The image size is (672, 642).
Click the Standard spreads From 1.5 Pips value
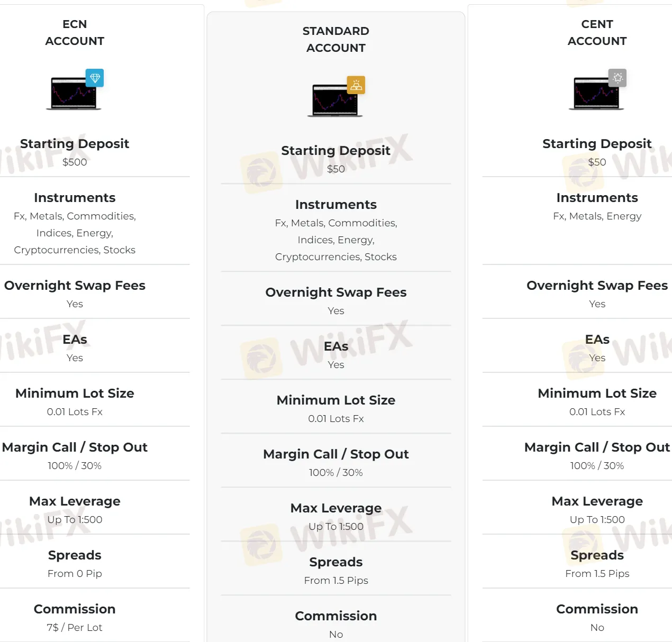[x=336, y=581]
